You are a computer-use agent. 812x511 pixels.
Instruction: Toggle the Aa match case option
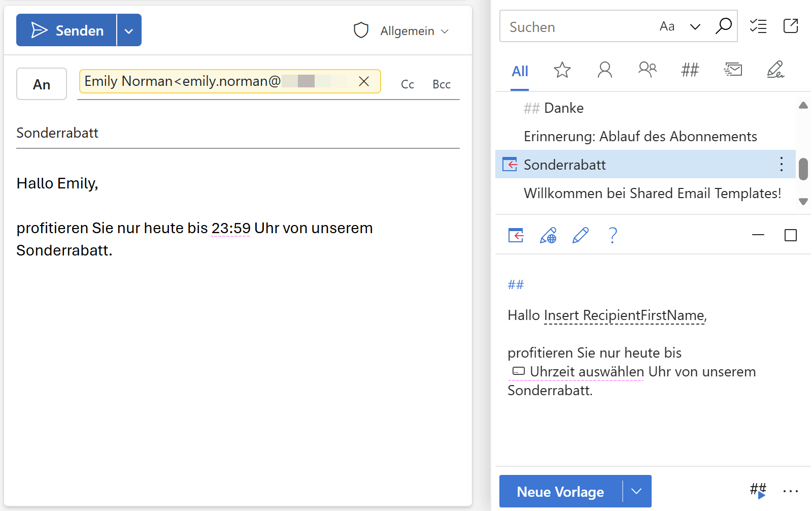[667, 26]
